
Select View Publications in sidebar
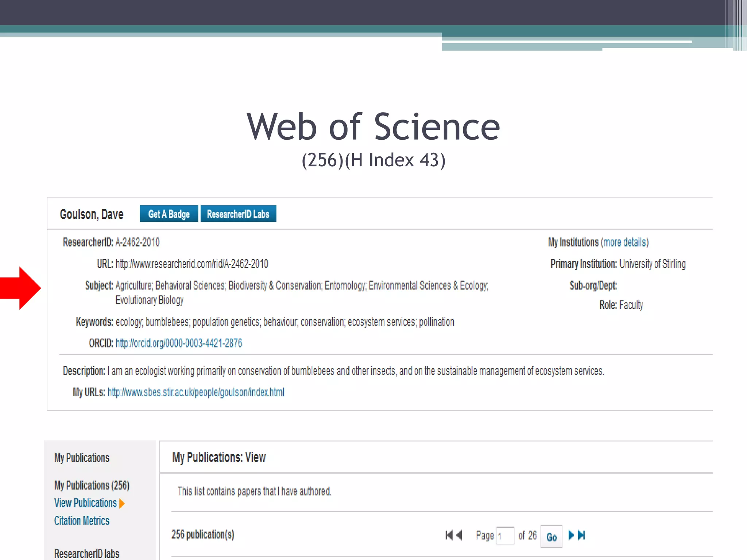pos(85,503)
